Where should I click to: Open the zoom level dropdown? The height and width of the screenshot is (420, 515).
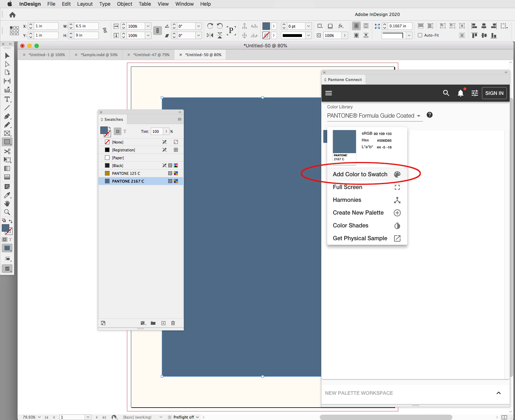39,417
